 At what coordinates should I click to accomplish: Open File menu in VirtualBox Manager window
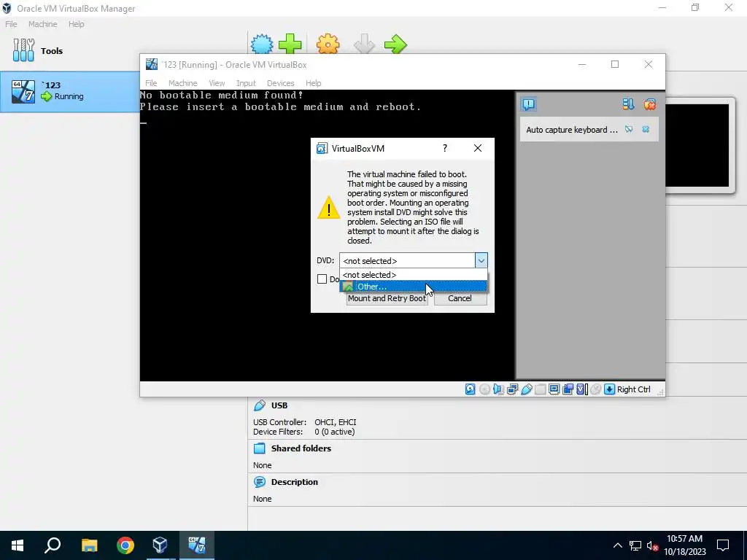(11, 24)
